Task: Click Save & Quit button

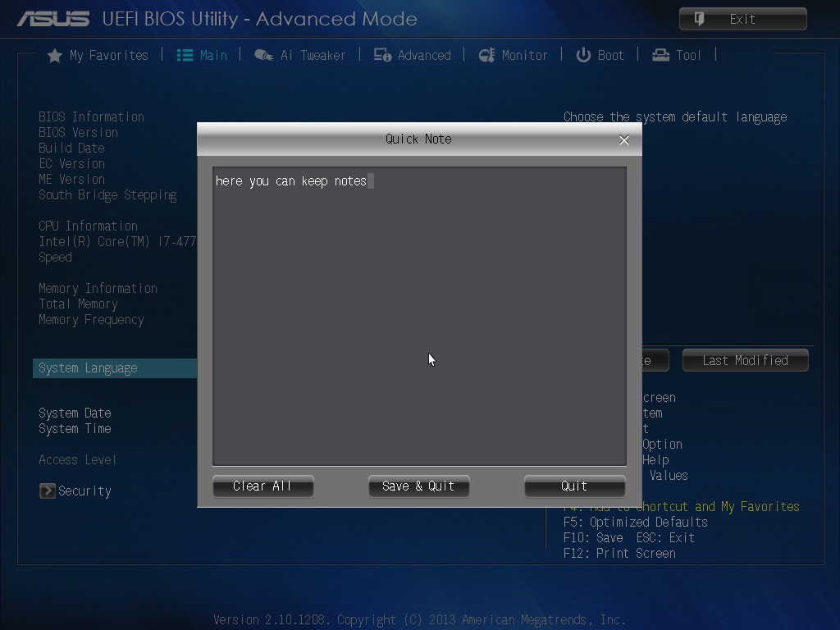Action: [x=419, y=486]
